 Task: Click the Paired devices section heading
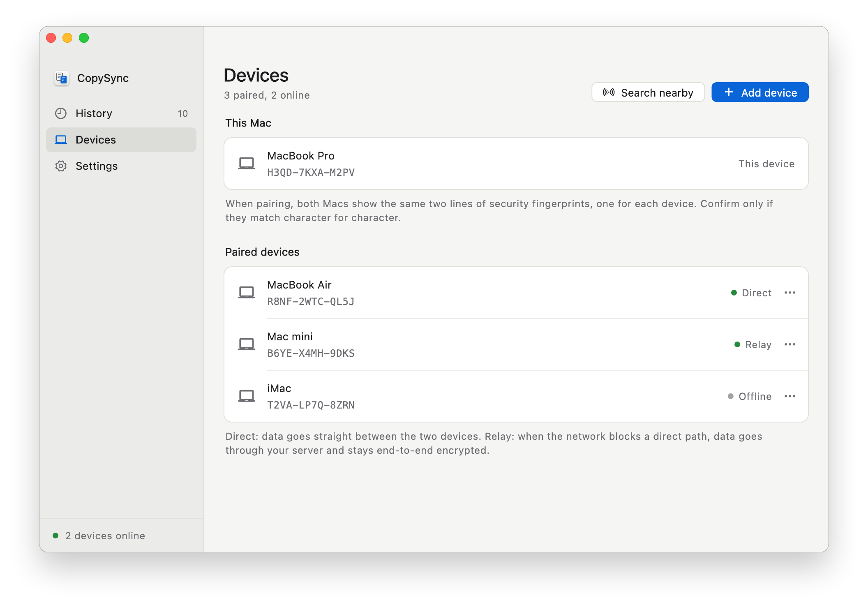(x=262, y=252)
